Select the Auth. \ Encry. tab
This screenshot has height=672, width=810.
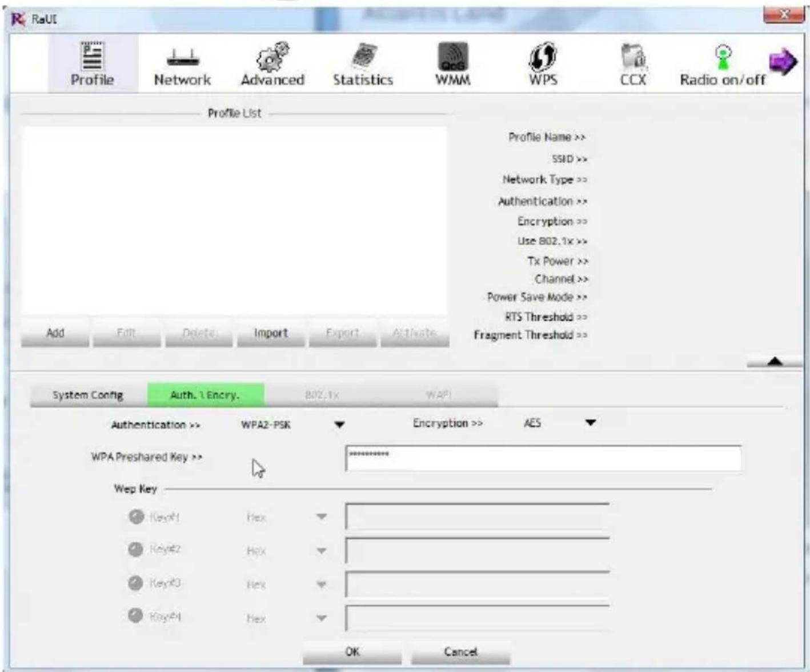point(205,395)
